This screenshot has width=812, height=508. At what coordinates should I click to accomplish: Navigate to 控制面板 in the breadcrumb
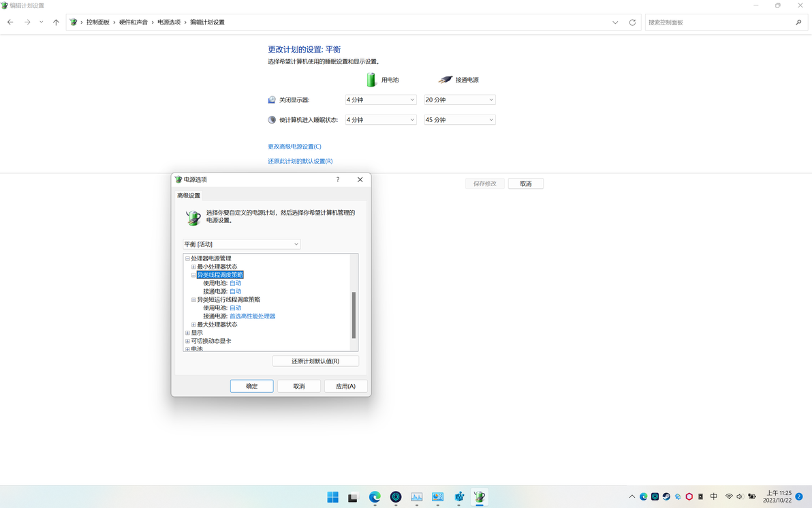click(98, 23)
